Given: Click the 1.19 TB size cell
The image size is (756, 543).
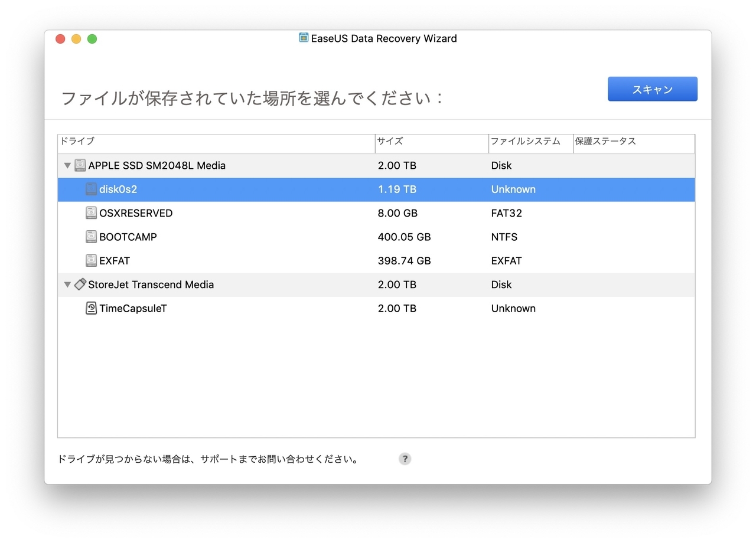Looking at the screenshot, I should (397, 189).
